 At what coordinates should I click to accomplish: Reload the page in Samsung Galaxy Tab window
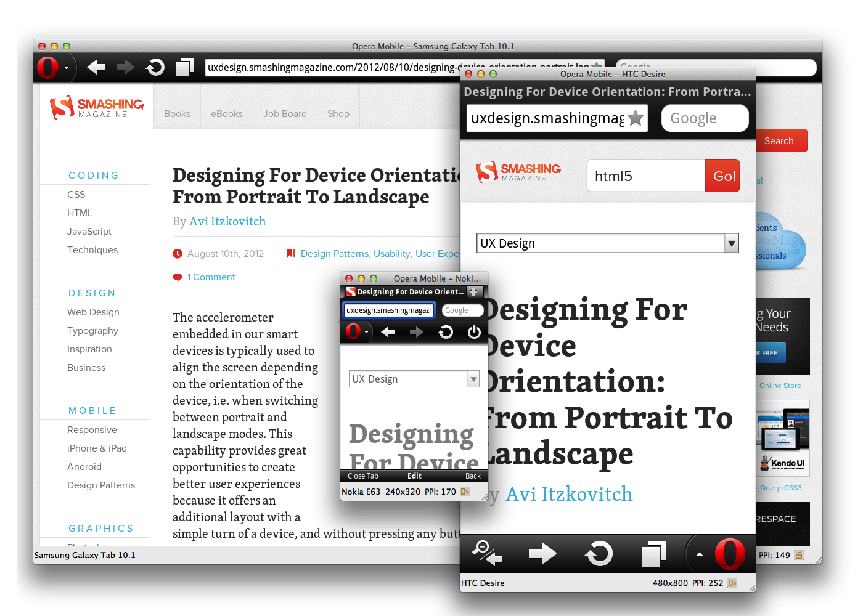(155, 67)
